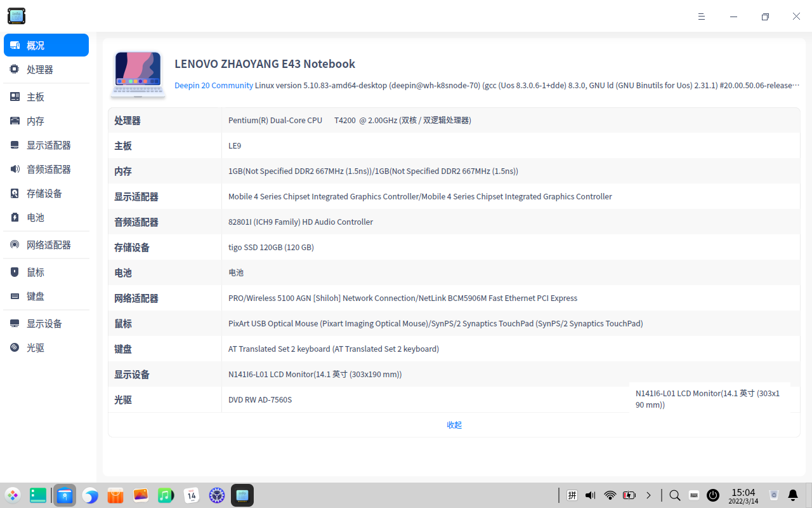Click the Linux version 5.10.83 kernel text

(x=527, y=85)
